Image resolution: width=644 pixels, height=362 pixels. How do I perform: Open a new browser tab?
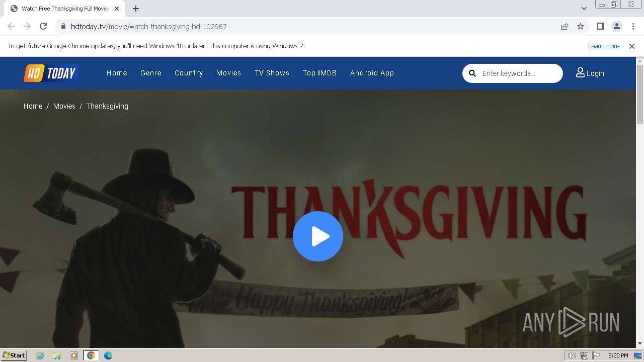coord(136,9)
